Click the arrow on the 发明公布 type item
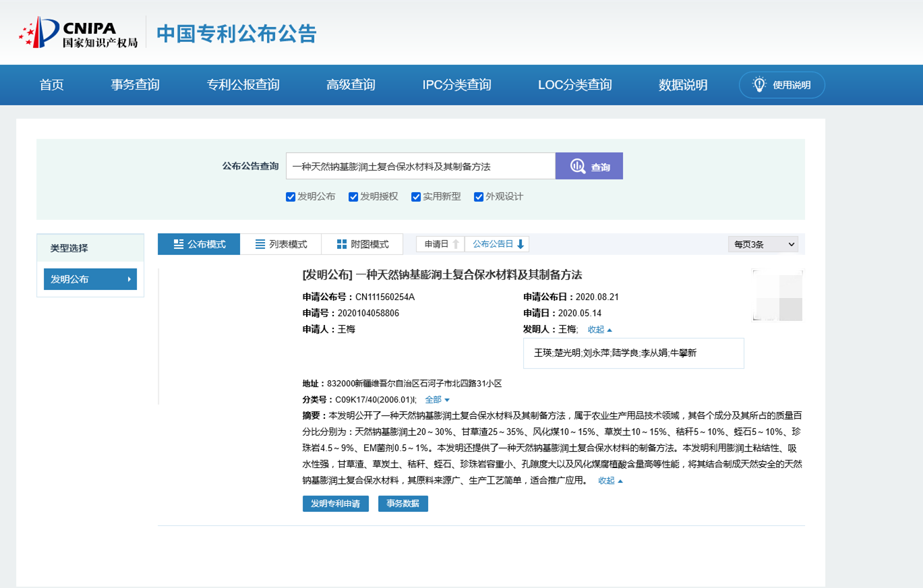 [129, 279]
